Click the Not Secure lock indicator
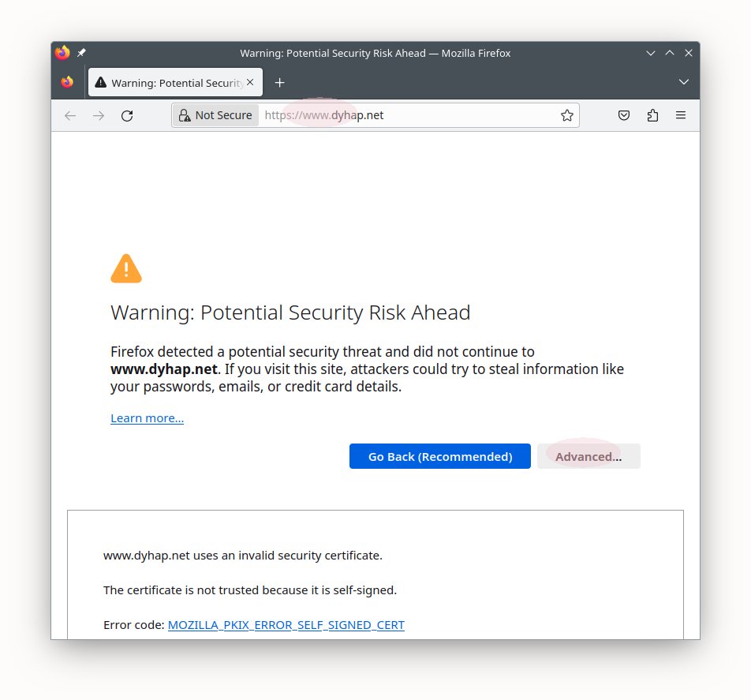This screenshot has height=700, width=751. 215,115
